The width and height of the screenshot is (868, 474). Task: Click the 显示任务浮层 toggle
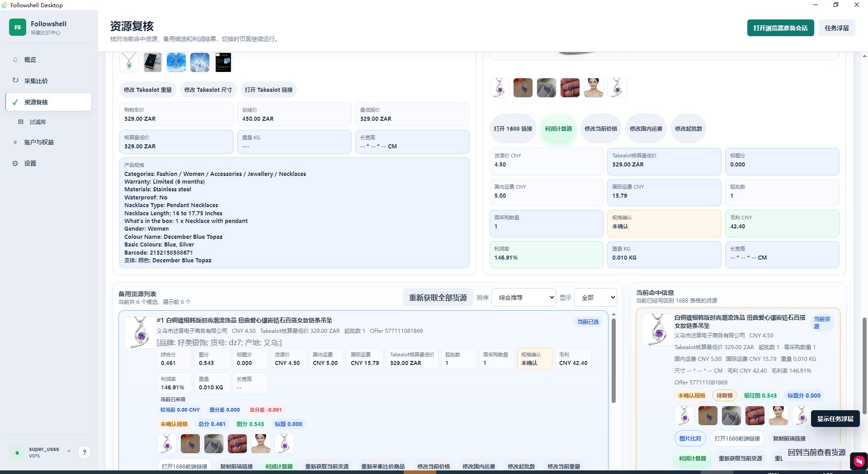tap(835, 419)
